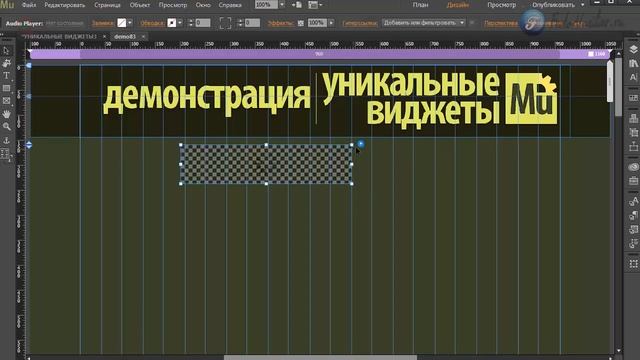The width and height of the screenshot is (640, 360).
Task: Expand the Опубликовать dropdown arrow
Action: pyautogui.click(x=582, y=5)
